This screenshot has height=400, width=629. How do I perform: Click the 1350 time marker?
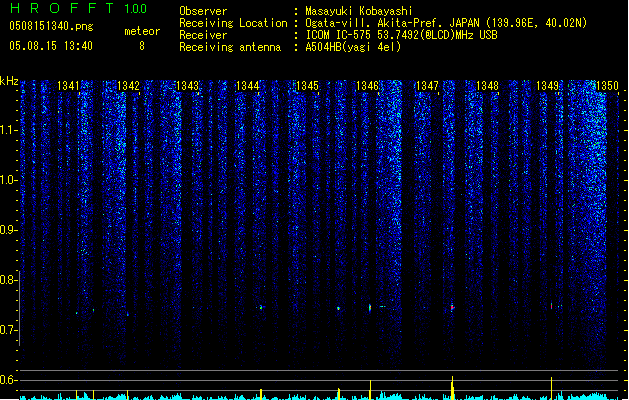point(607,86)
